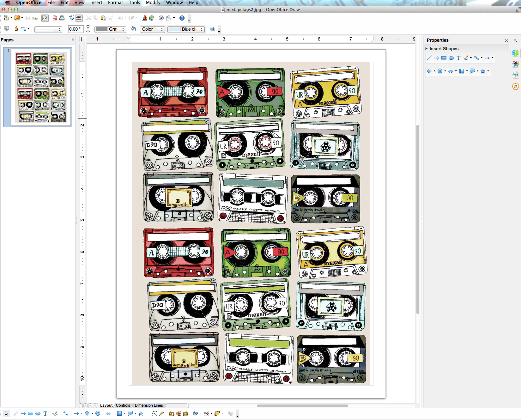
Task: Toggle Edit File mode button
Action: click(45, 18)
